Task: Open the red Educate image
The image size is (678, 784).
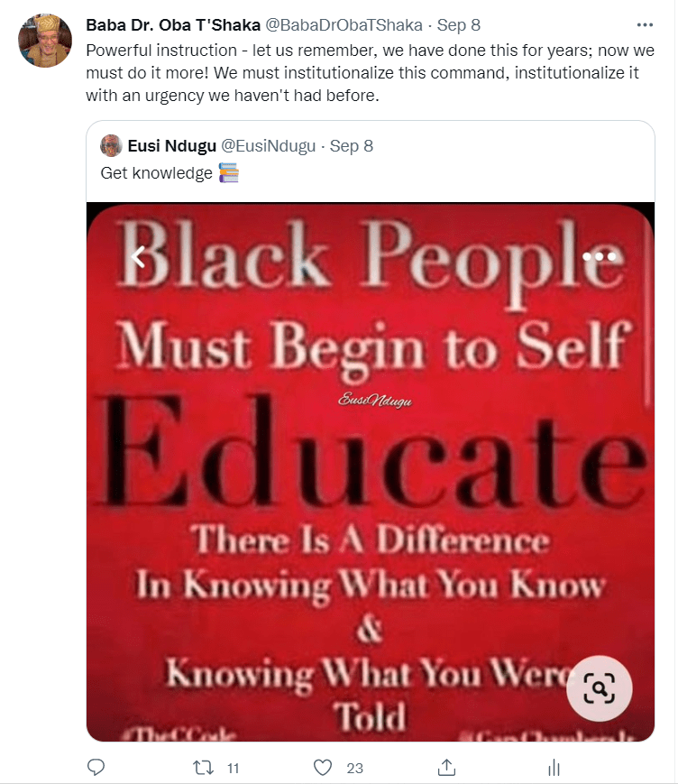Action: [371, 472]
